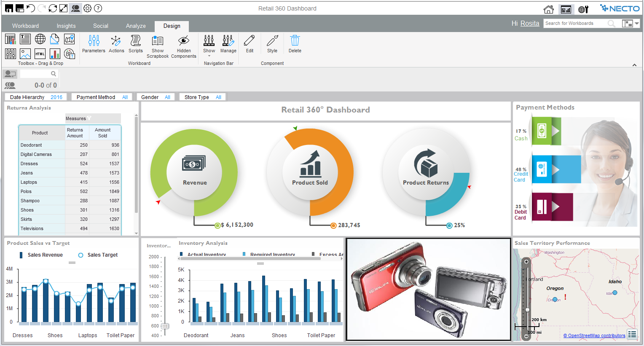Open the Date Hierarchy 2016 filter

(36, 97)
